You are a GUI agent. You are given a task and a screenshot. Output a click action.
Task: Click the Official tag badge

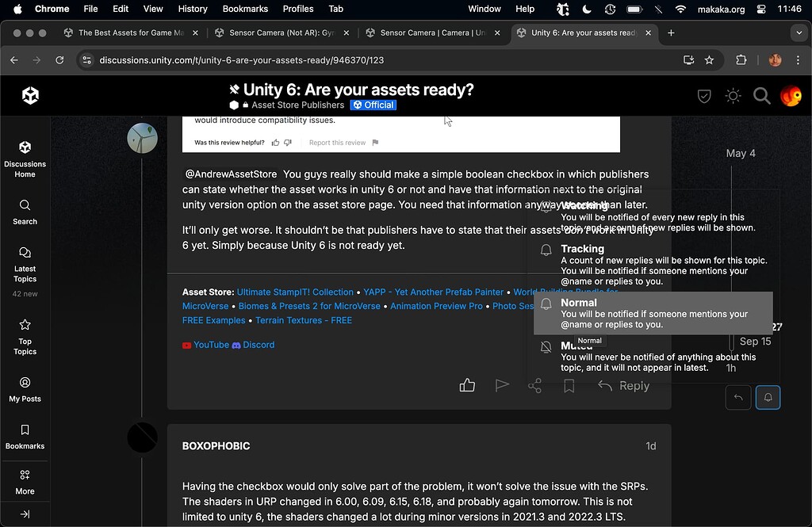point(373,105)
